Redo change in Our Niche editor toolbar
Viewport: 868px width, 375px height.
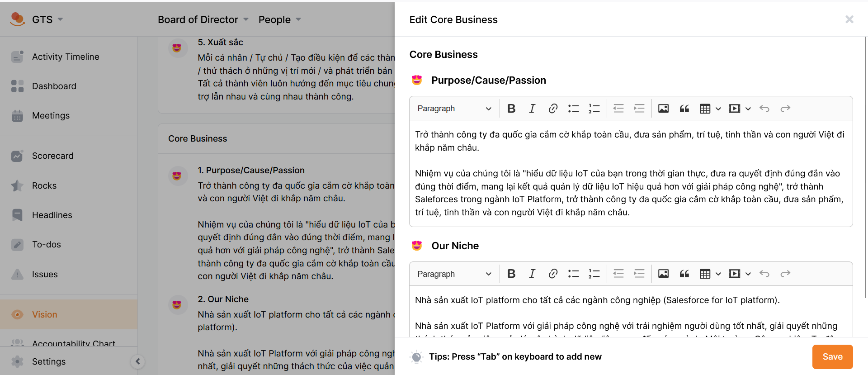click(785, 274)
